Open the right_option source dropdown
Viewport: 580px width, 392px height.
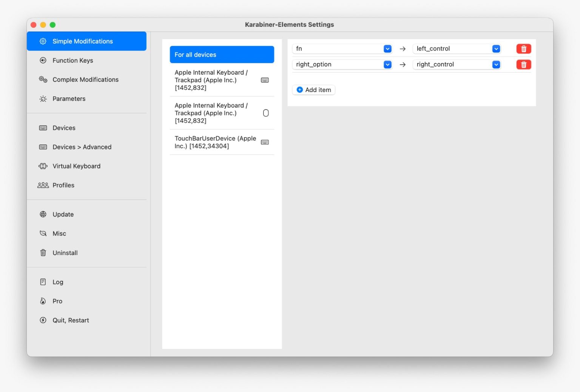click(387, 64)
